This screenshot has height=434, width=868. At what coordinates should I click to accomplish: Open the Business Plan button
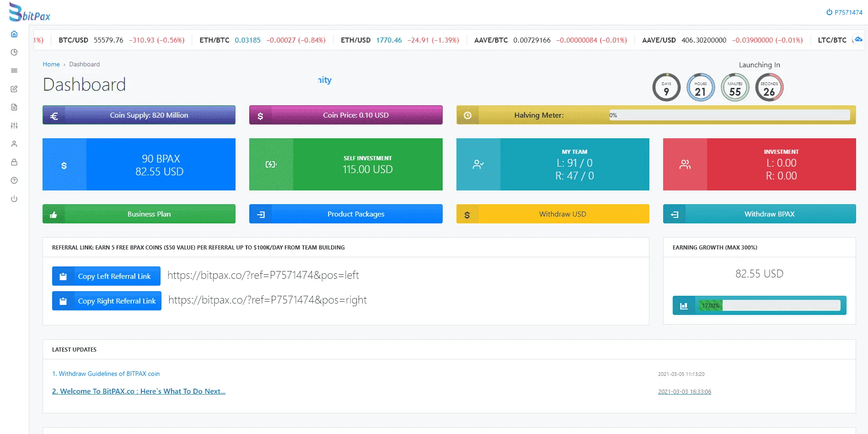(139, 214)
